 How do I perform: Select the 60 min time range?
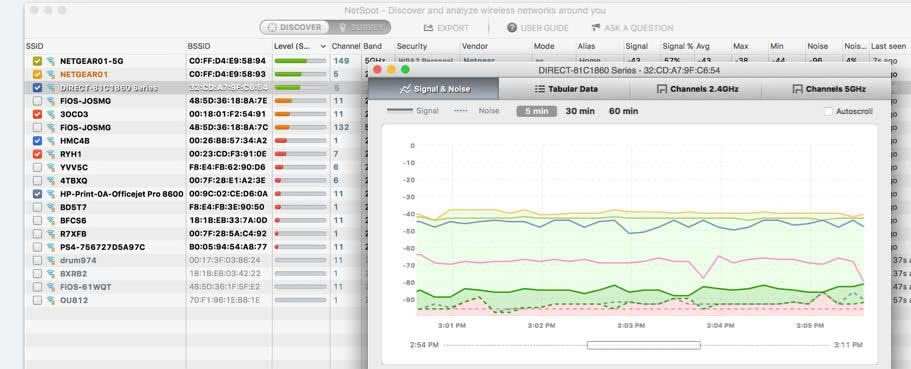tap(623, 111)
